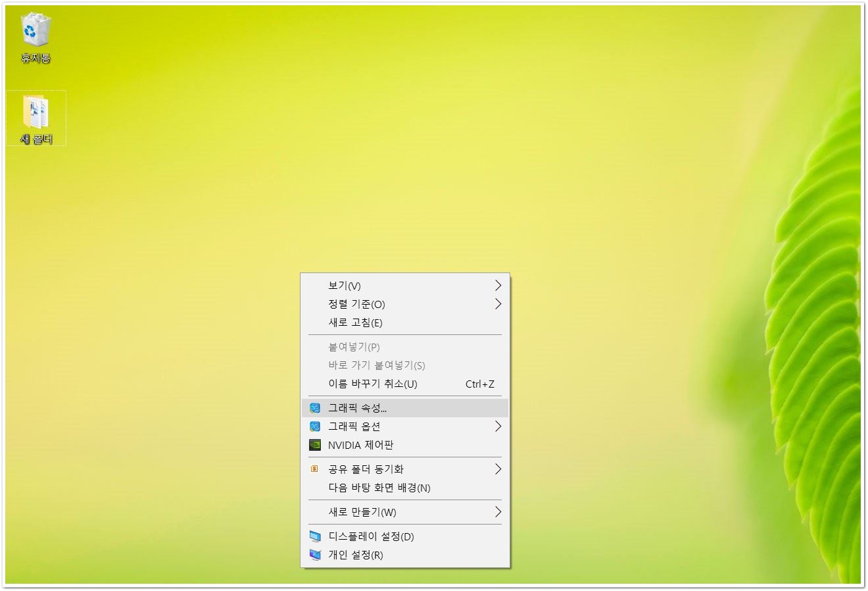868x591 pixels.
Task: Click the 휴지통 label text
Action: 36,59
